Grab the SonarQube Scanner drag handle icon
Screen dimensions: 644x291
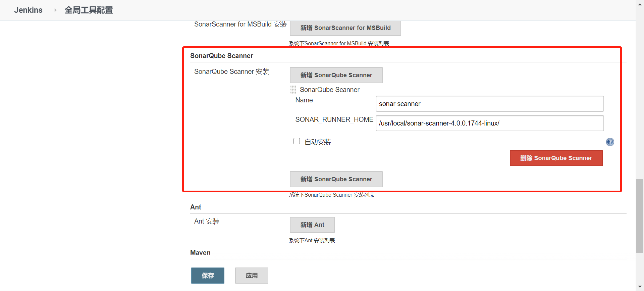293,90
